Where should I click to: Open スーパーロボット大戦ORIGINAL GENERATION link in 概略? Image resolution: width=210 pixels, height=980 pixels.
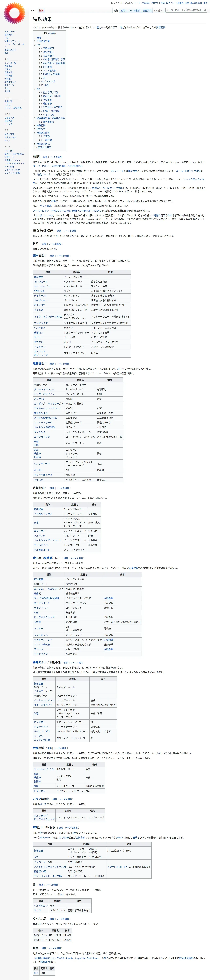(58, 166)
